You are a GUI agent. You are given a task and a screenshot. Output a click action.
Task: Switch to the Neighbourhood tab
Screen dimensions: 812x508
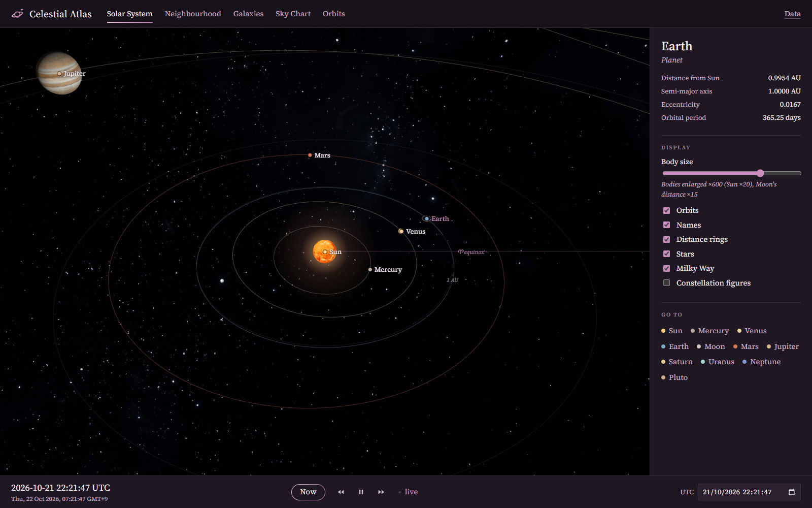(x=193, y=14)
